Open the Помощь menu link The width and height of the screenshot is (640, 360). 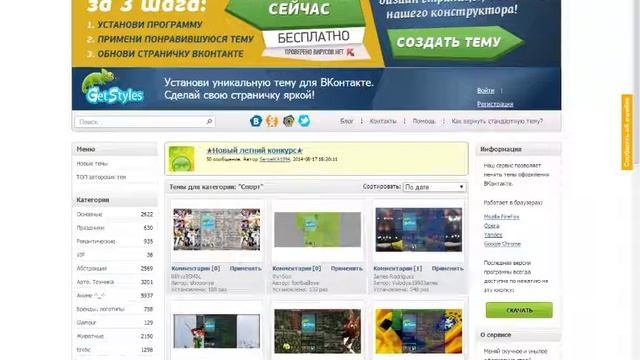point(424,121)
